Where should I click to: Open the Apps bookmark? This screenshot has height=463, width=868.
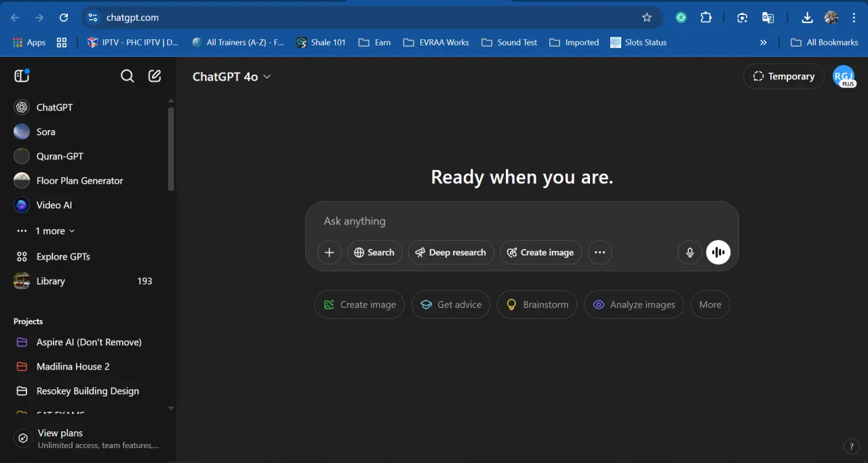coord(29,42)
